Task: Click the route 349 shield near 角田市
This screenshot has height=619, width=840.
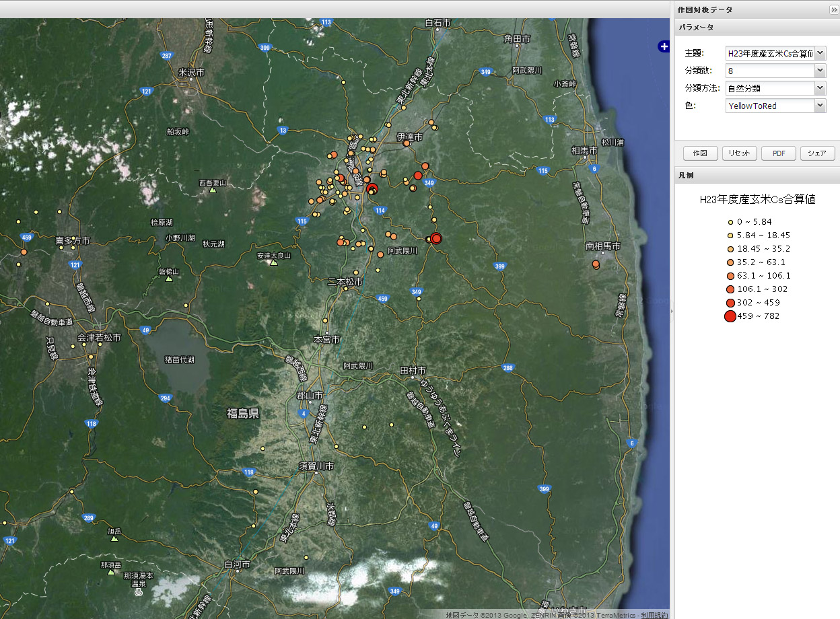Action: (485, 71)
